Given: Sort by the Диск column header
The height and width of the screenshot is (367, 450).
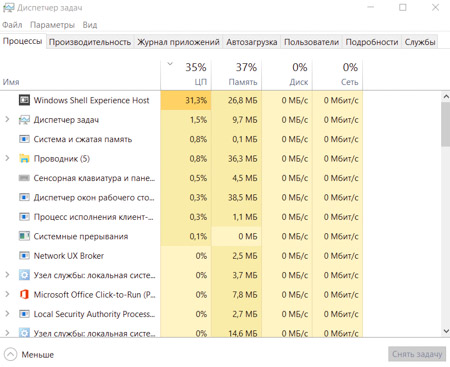Looking at the screenshot, I should [287, 75].
